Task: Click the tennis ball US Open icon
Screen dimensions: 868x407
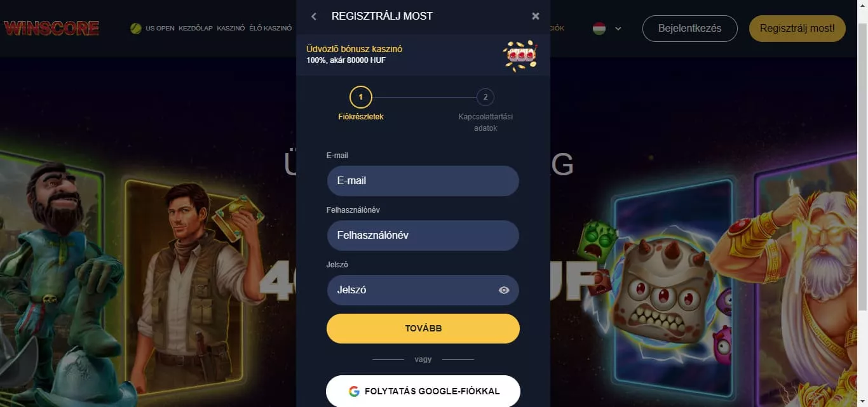Action: 135,28
